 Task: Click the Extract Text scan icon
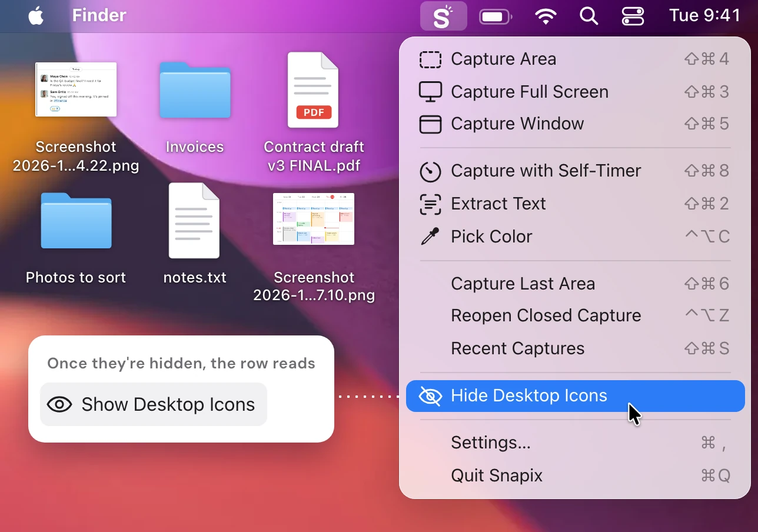click(430, 204)
